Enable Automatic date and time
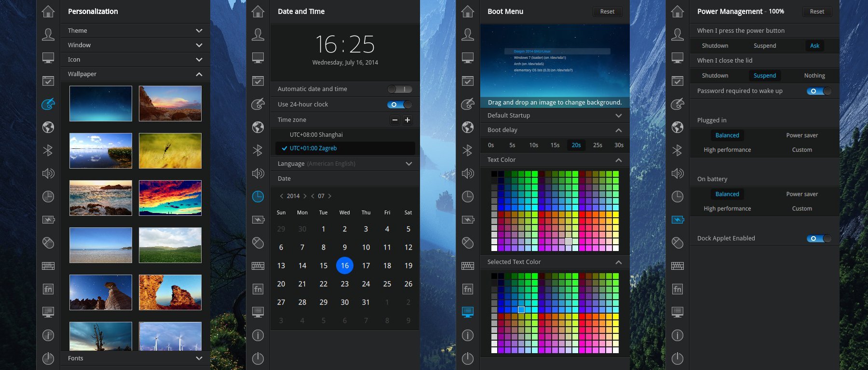This screenshot has height=370, width=868. 400,89
